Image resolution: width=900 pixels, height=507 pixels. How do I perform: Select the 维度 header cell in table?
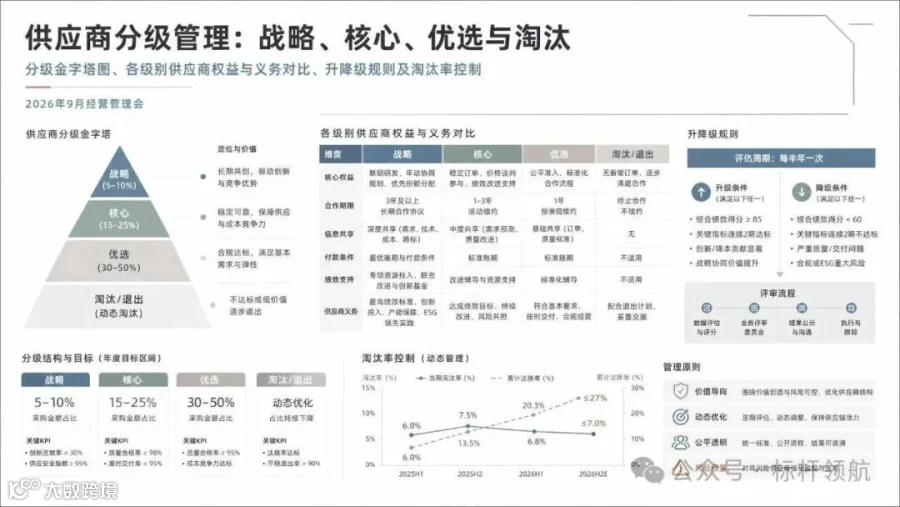(340, 154)
